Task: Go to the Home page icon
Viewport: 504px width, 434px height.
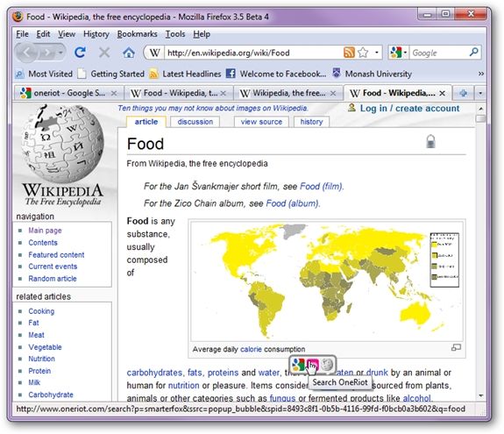Action: click(x=129, y=53)
